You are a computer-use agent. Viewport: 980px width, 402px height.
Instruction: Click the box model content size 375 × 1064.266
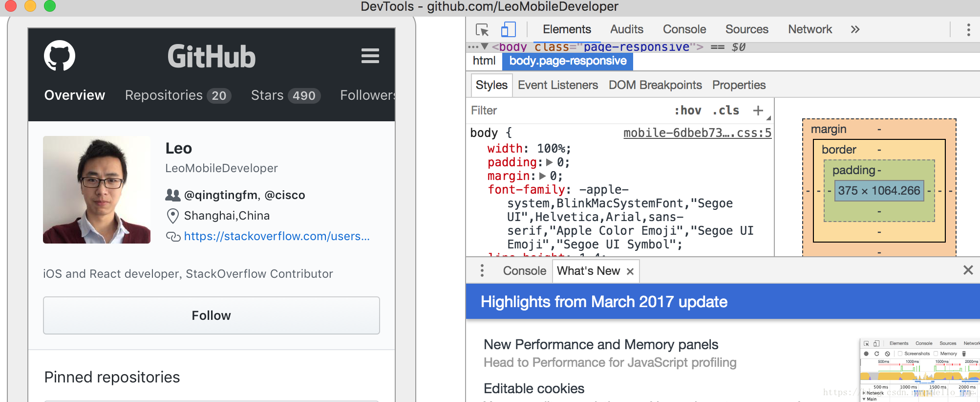coord(879,191)
